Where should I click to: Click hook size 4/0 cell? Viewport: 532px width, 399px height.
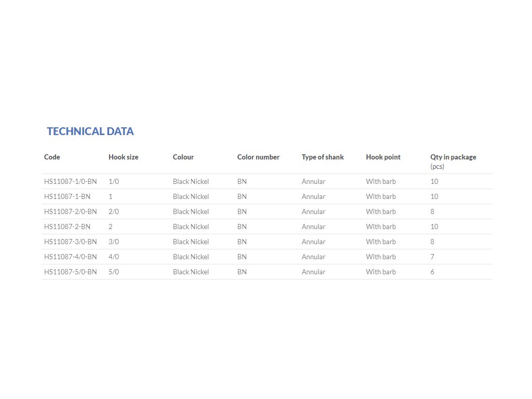pyautogui.click(x=114, y=257)
